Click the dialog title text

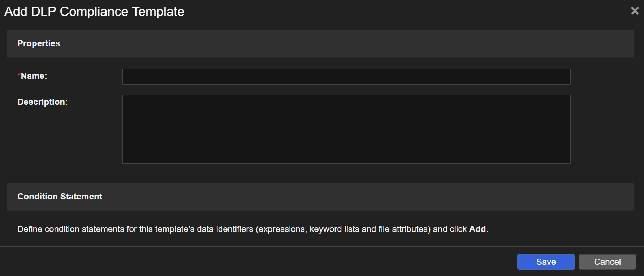coord(94,12)
